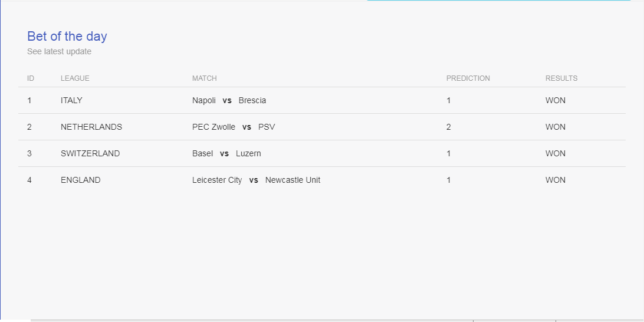Viewport: 644px width, 322px height.
Task: Click the prediction 2 in Netherlands row
Action: tap(448, 127)
